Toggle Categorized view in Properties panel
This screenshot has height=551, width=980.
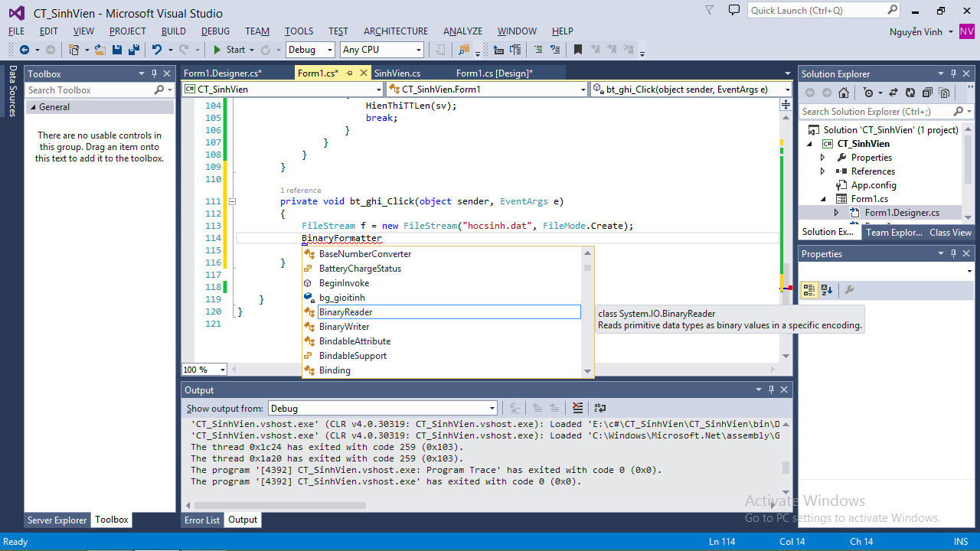(x=809, y=290)
